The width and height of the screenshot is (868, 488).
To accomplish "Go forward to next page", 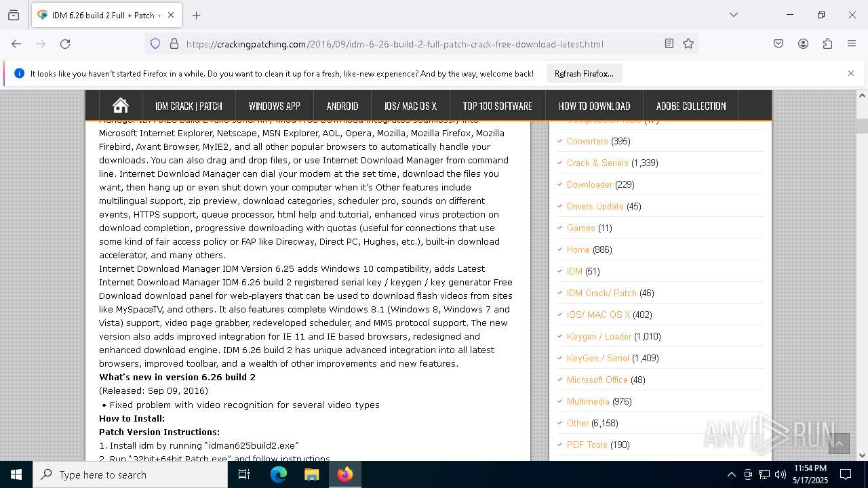I will 41,44.
